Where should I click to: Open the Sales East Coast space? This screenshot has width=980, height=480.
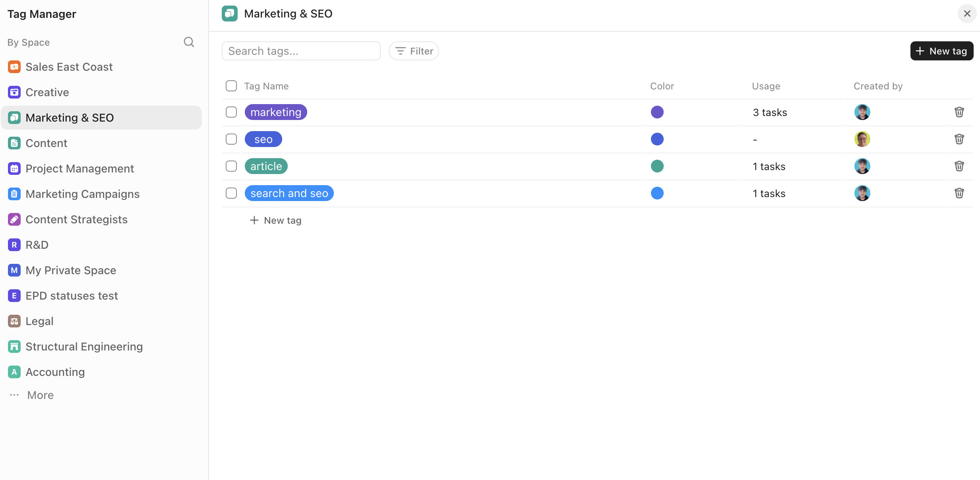pos(101,67)
